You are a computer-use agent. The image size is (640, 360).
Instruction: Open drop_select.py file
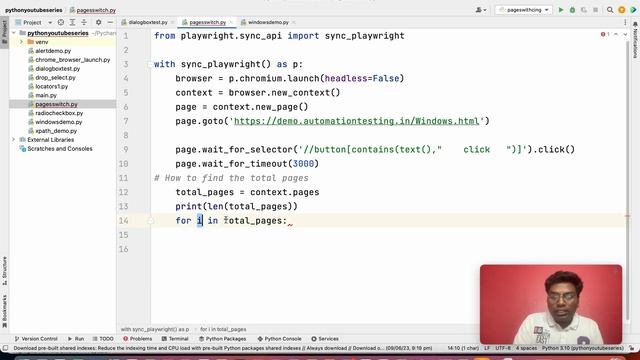(x=56, y=78)
